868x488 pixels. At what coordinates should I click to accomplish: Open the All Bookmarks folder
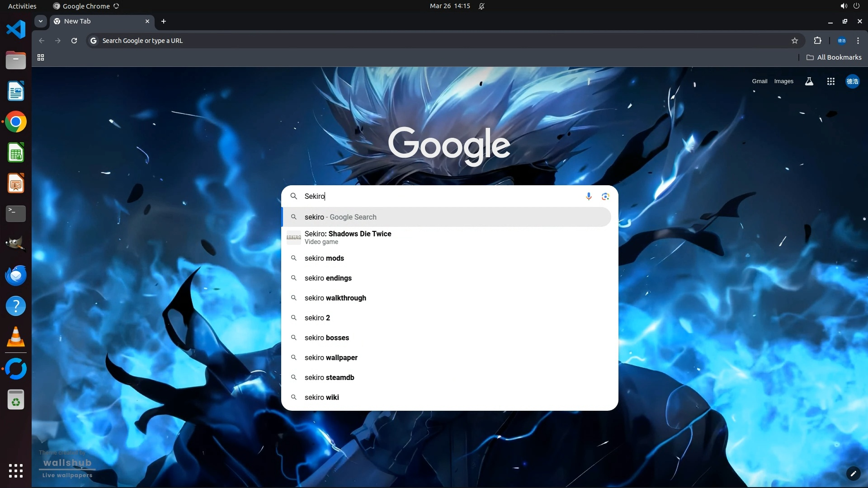pos(834,57)
